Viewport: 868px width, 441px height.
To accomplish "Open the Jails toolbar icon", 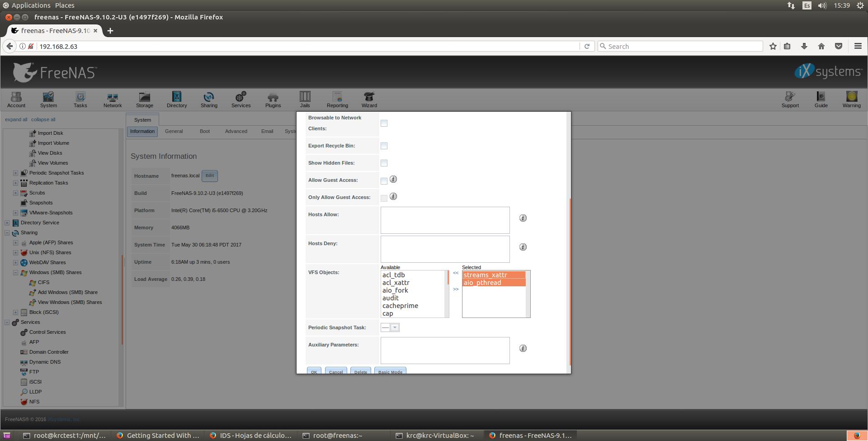I will pyautogui.click(x=305, y=100).
